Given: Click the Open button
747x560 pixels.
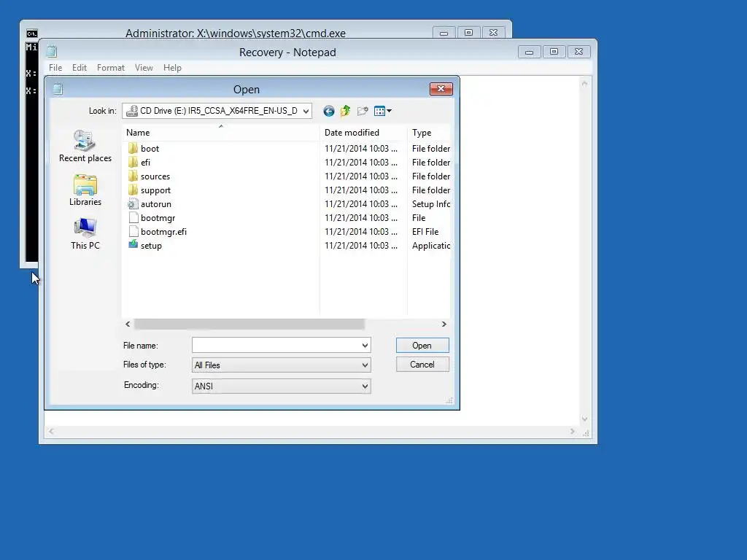Looking at the screenshot, I should pos(422,345).
